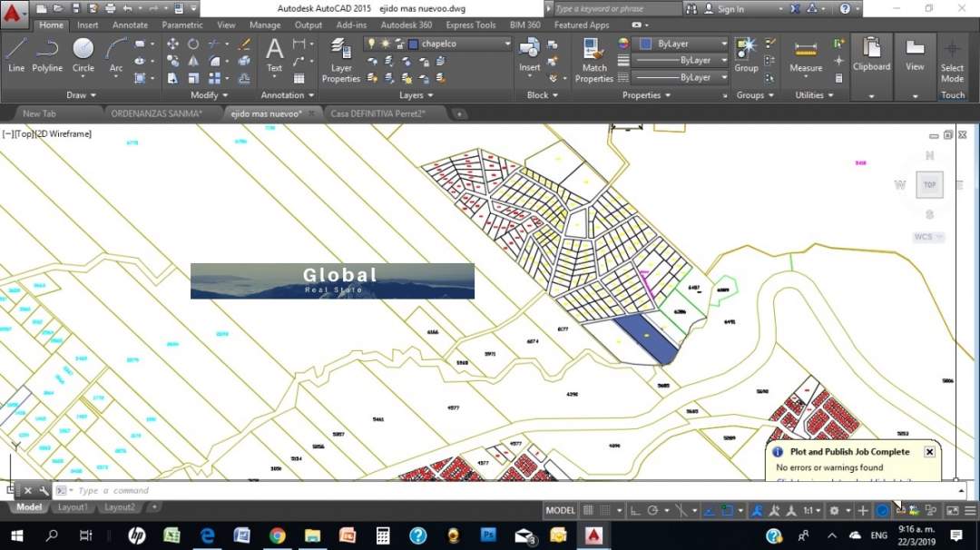Open Layer Properties manager
This screenshot has height=550, width=980.
click(340, 60)
